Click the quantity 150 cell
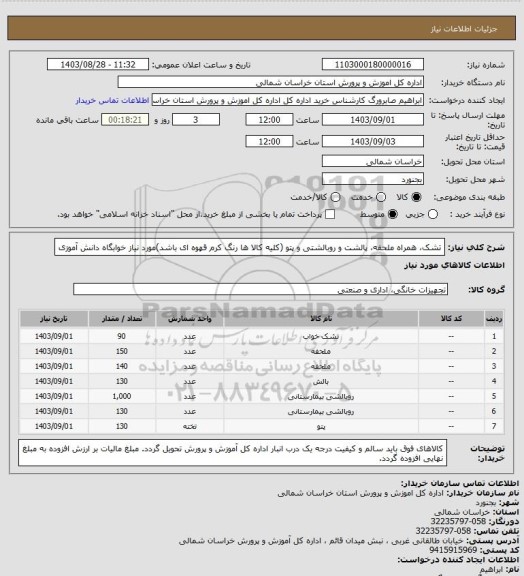The width and height of the screenshot is (524, 576). [x=122, y=351]
